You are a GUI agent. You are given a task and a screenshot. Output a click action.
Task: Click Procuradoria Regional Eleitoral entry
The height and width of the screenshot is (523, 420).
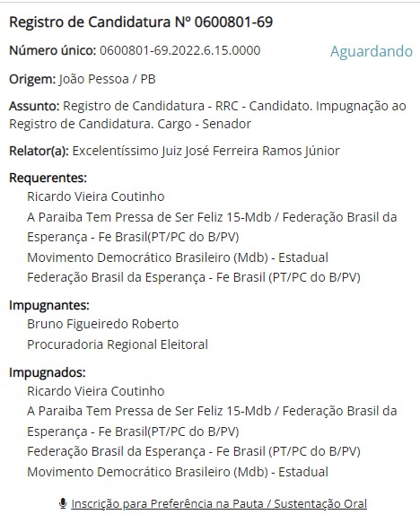[118, 344]
